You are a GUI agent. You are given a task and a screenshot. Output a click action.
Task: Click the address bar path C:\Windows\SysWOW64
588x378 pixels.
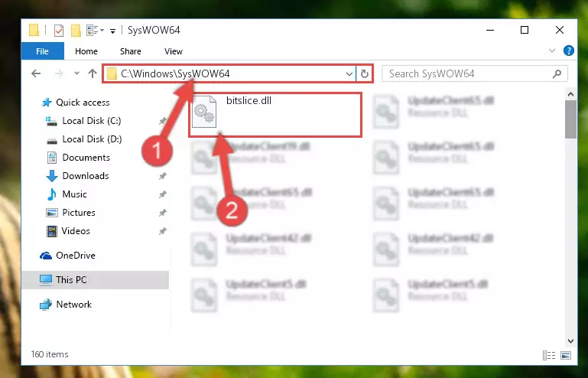point(175,73)
